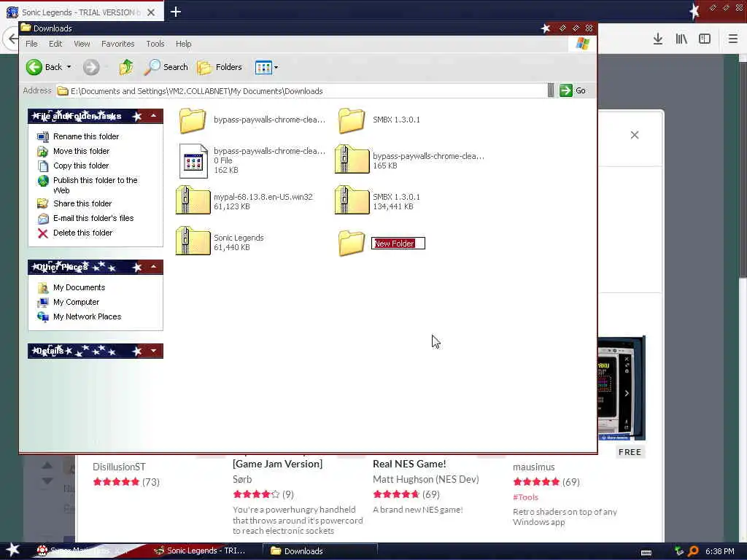
Task: Click Delete this folder
Action: (x=82, y=233)
